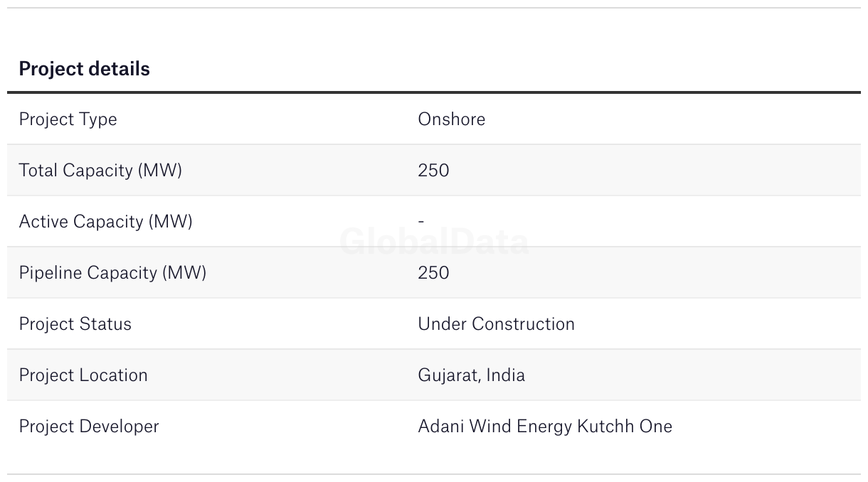Screen dimensions: 868x482
Task: Select the Onshore value
Action: 452,119
